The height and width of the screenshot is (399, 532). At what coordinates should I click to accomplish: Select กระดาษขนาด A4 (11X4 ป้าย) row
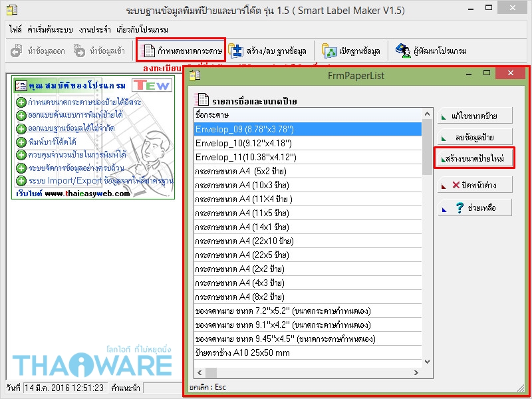click(x=308, y=199)
